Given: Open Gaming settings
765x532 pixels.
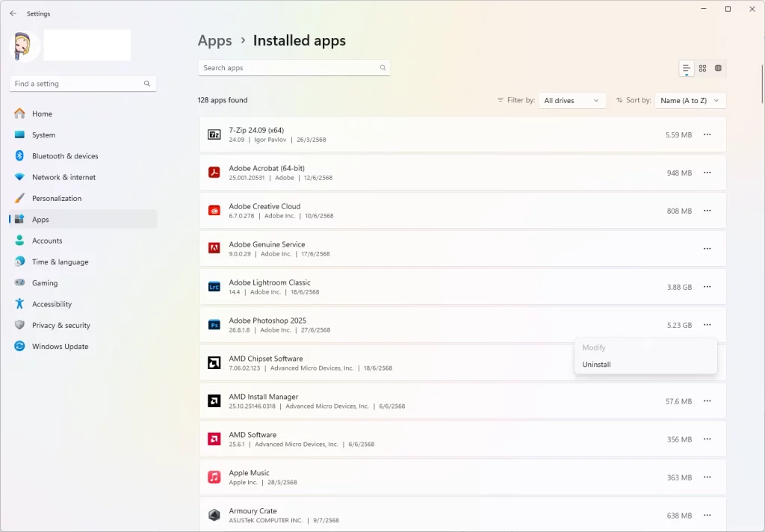Looking at the screenshot, I should tap(83, 283).
